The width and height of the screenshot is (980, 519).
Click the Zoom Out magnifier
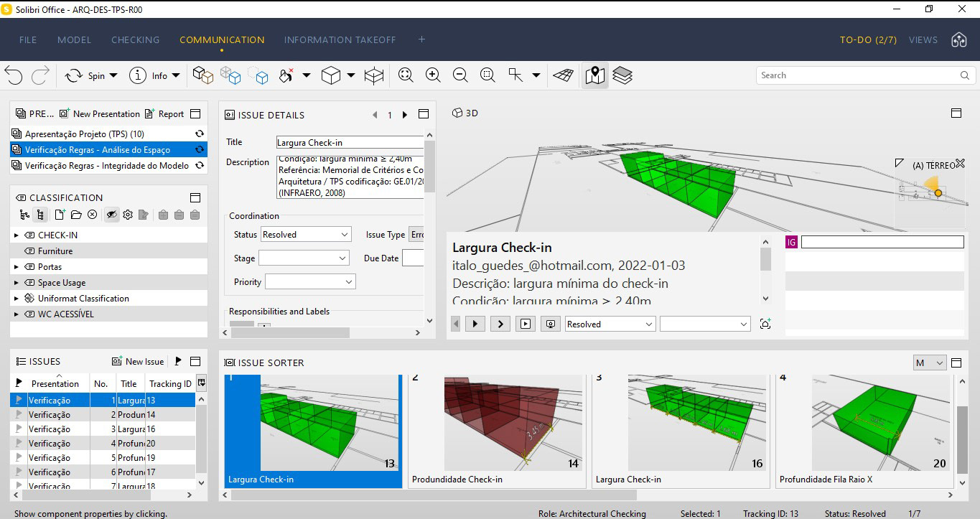pos(460,75)
